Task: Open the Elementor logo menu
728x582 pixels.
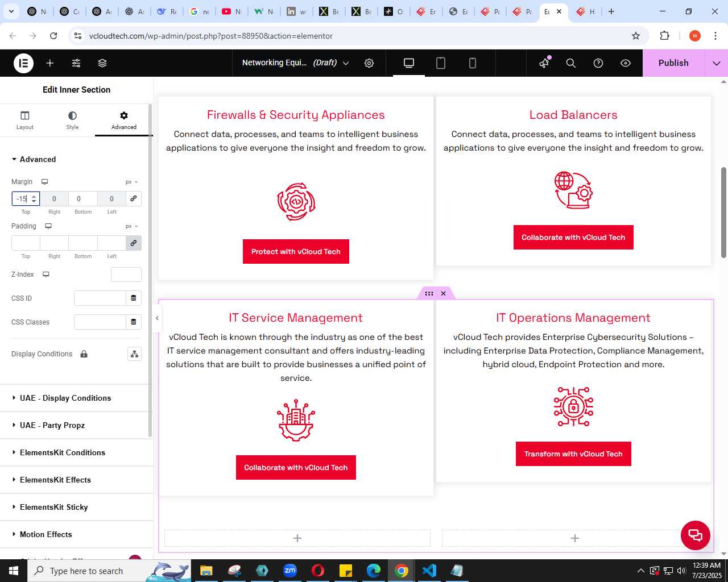Action: coord(23,63)
